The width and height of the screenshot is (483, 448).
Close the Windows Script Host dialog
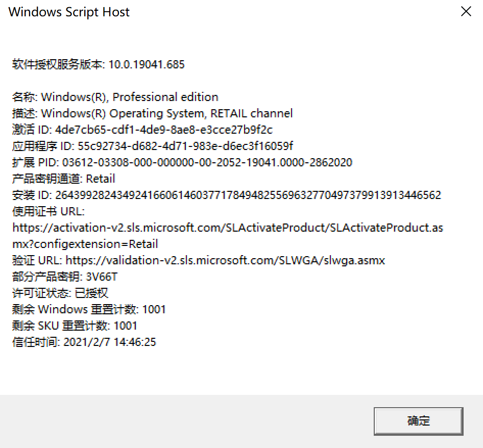(x=466, y=12)
